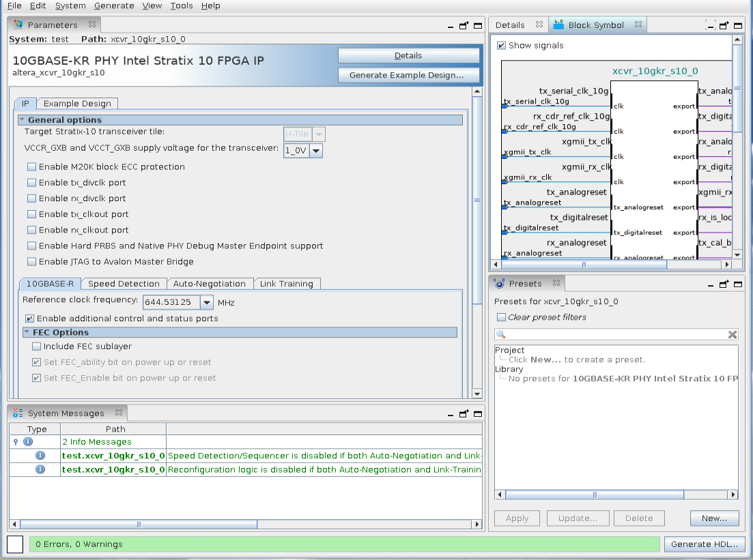The width and height of the screenshot is (753, 560).
Task: Click Generate Example Design button
Action: tap(409, 75)
